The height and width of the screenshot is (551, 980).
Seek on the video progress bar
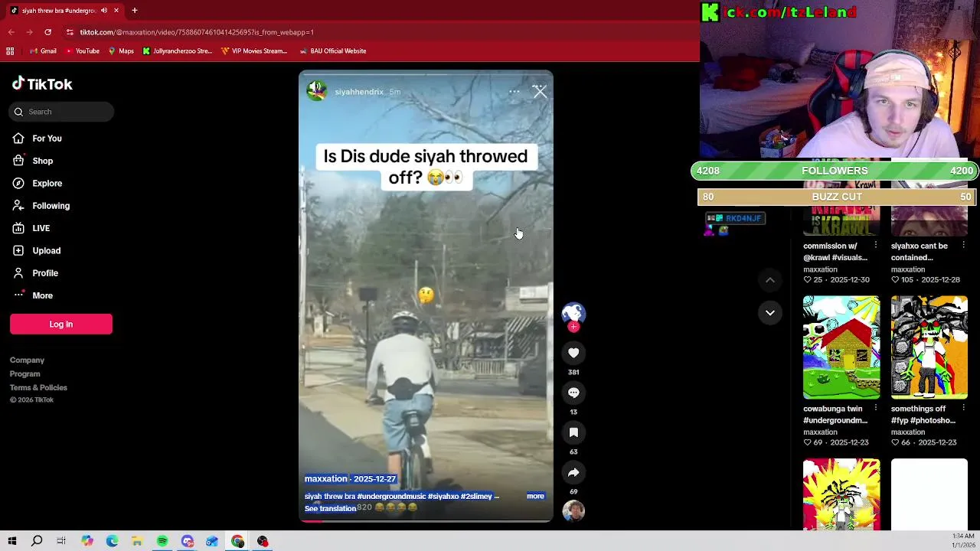[x=426, y=520]
